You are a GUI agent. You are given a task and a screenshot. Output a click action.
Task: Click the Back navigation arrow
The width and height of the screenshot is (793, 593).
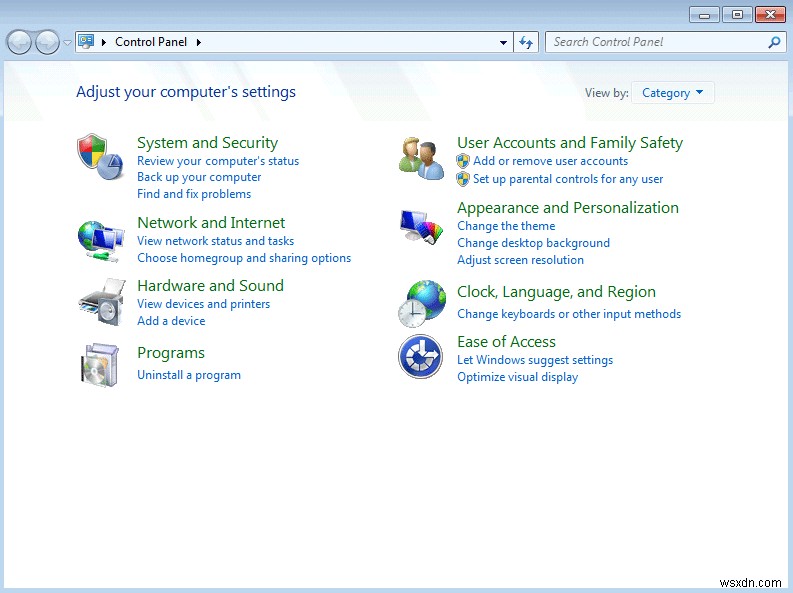20,42
